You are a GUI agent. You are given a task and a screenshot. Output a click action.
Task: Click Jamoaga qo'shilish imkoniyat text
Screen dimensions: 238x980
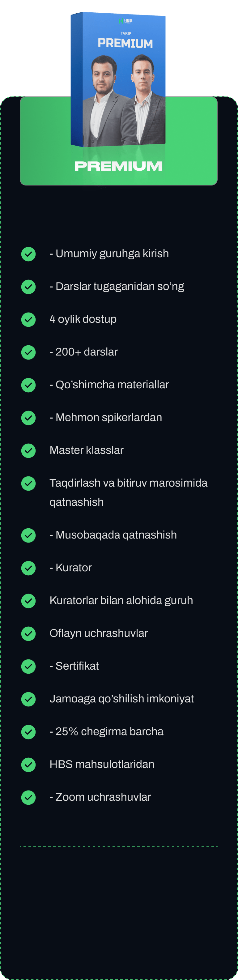[122, 698]
